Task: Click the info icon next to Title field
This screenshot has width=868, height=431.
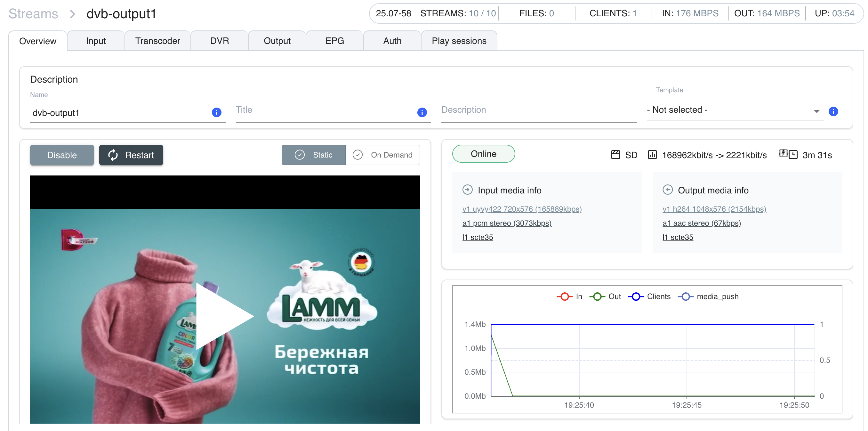Action: pos(422,112)
